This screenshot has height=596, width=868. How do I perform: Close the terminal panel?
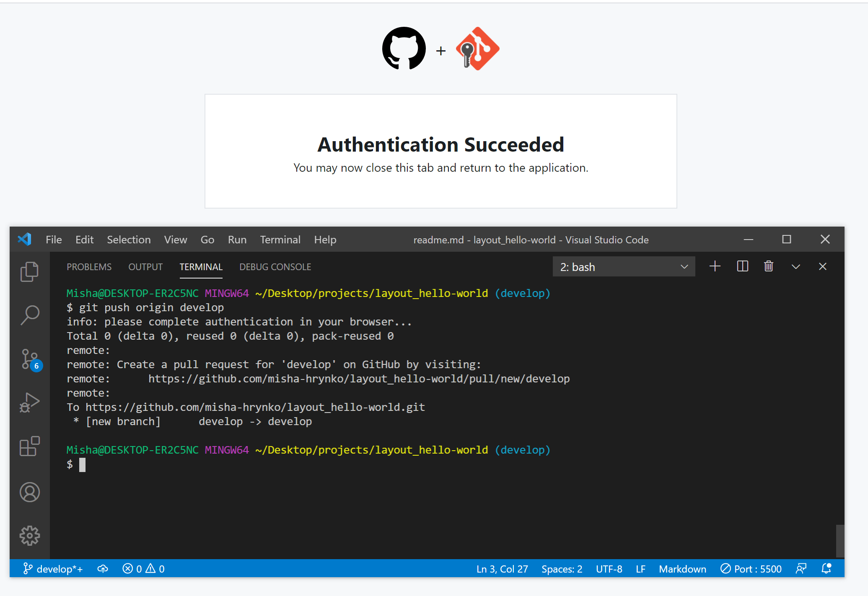coord(823,266)
